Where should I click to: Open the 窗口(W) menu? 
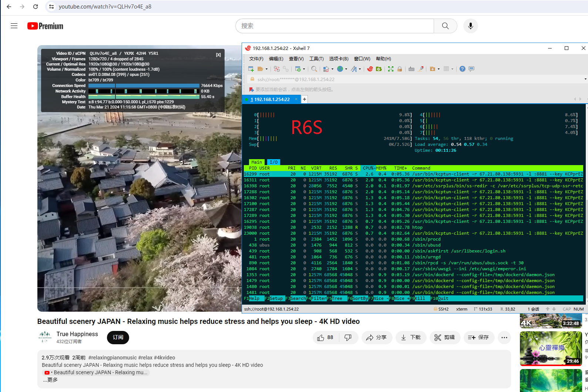point(362,59)
